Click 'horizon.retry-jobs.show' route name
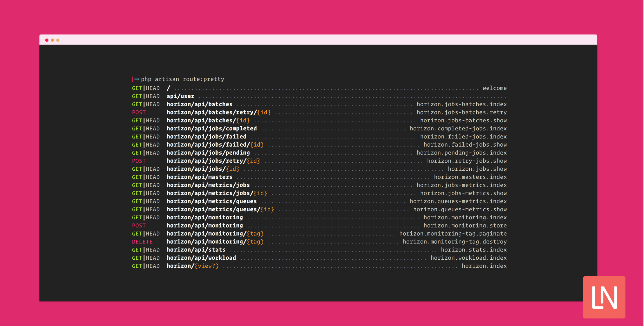The image size is (644, 326). click(x=467, y=161)
